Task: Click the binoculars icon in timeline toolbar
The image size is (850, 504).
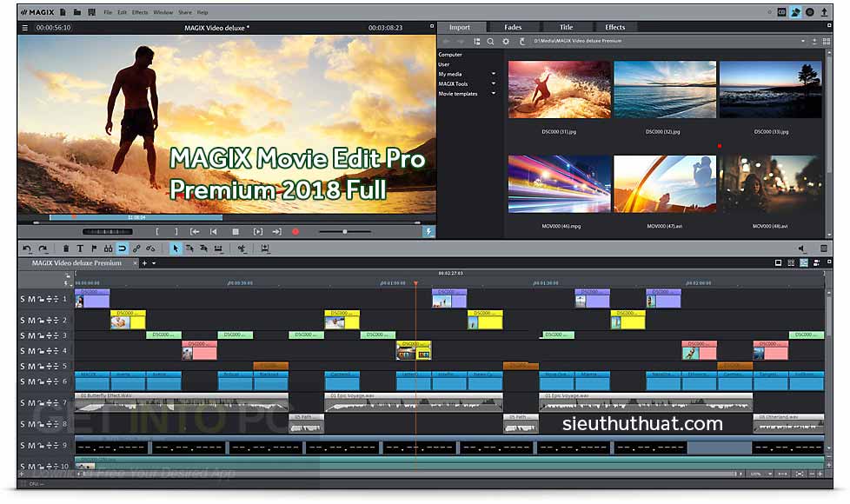Action: (x=108, y=249)
